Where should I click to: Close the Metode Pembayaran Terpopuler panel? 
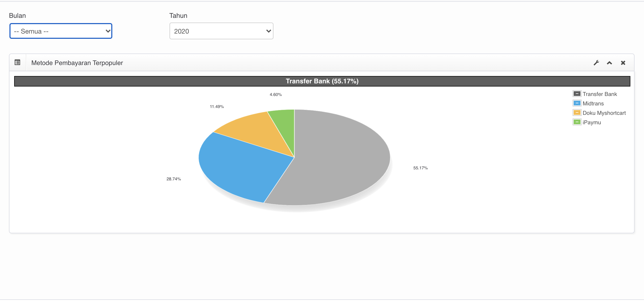(x=623, y=63)
